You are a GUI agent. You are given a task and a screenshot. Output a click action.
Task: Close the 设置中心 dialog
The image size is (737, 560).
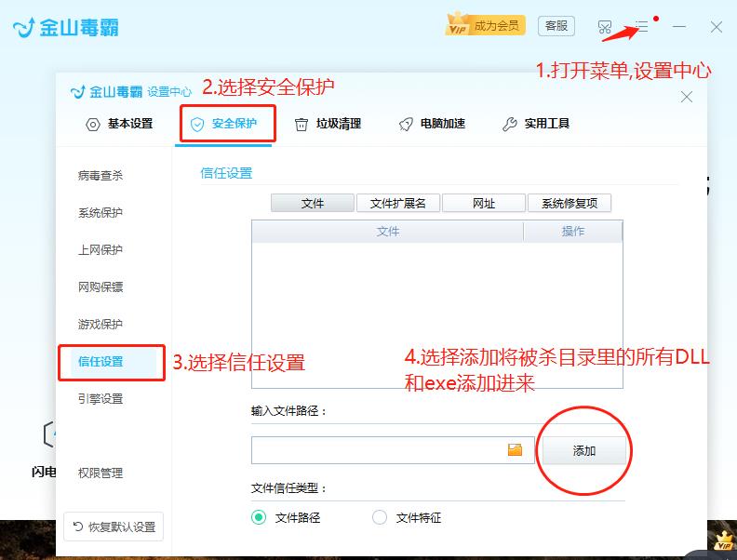point(687,97)
